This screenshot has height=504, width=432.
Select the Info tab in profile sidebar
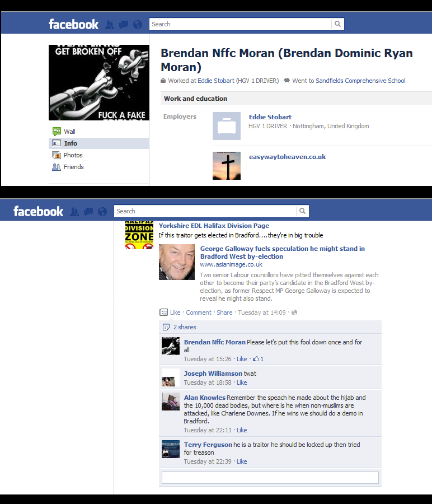tap(71, 143)
